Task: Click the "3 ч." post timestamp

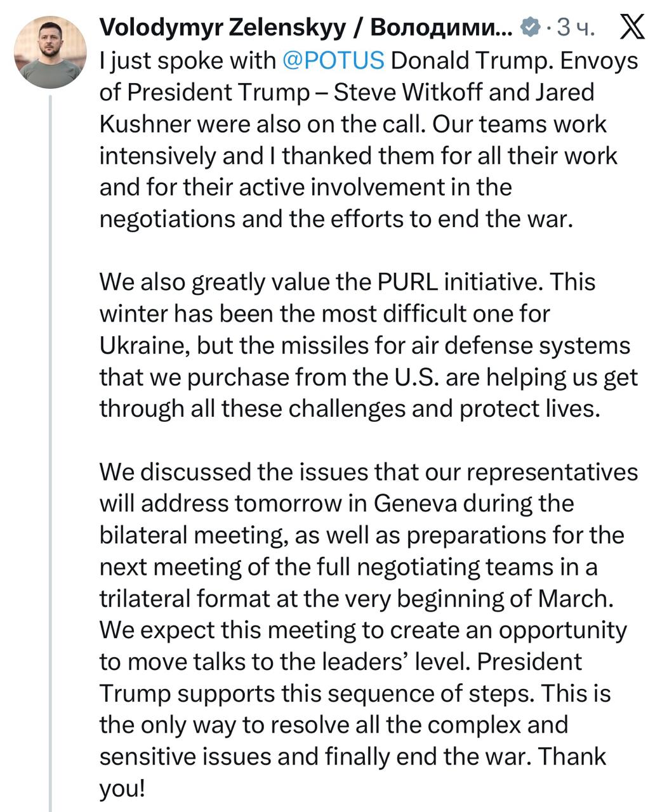Action: pyautogui.click(x=576, y=28)
